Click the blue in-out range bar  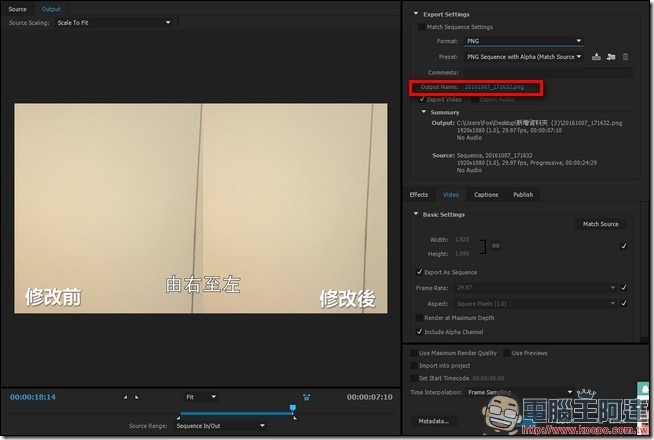click(x=236, y=413)
